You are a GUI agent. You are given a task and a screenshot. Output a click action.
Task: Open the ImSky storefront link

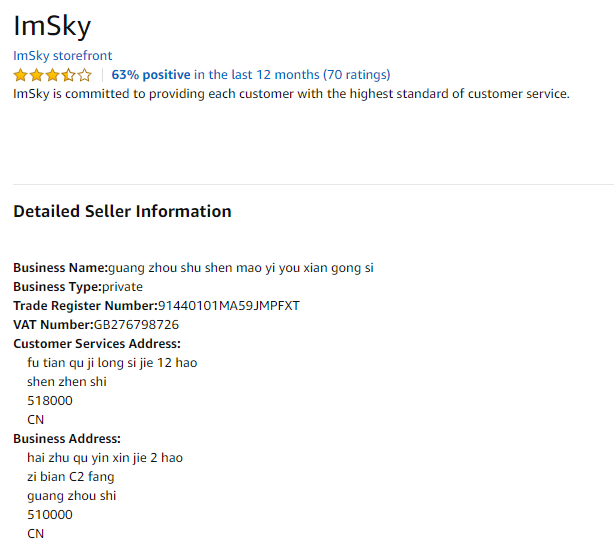pyautogui.click(x=62, y=56)
